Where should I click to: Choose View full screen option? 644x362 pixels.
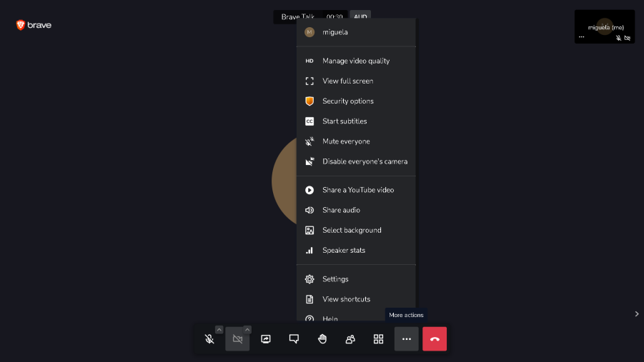356,81
